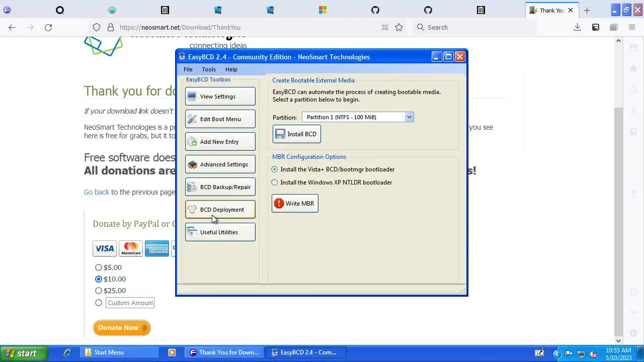Click the sidebar plus icon
Screen dimensions: 644x362
[633, 193]
